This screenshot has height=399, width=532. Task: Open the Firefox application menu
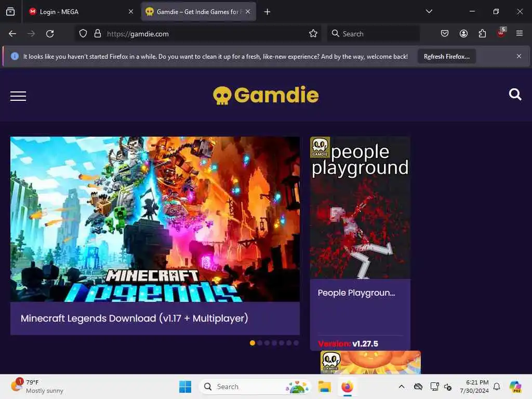coord(520,33)
